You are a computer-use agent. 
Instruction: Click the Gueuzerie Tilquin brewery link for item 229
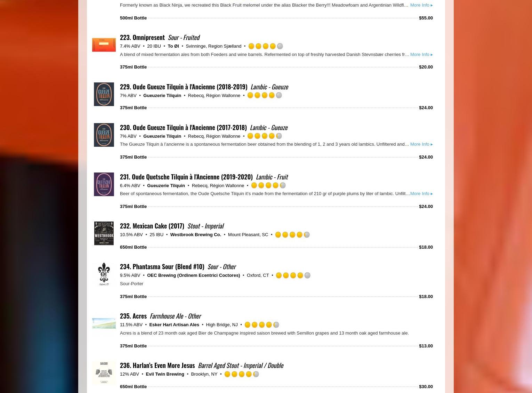coord(162,96)
